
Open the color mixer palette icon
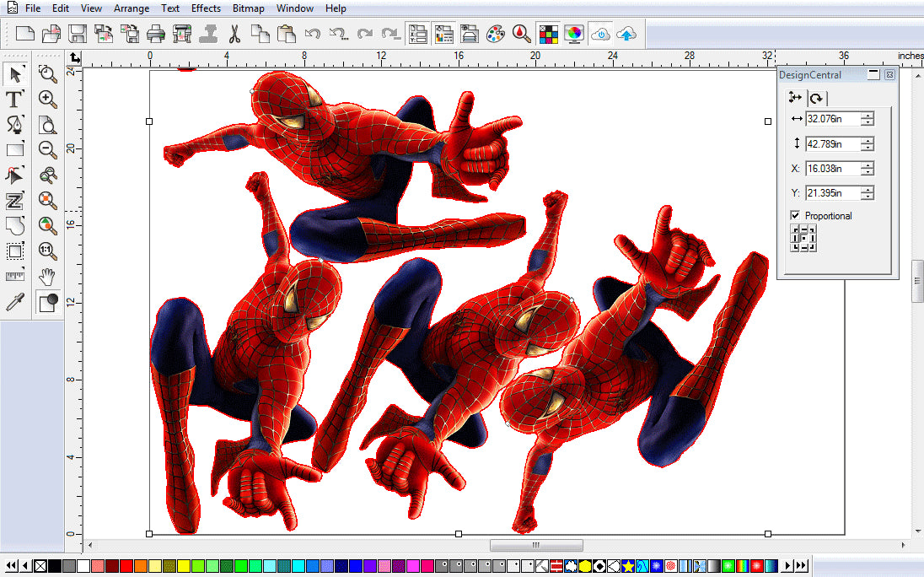click(x=496, y=34)
